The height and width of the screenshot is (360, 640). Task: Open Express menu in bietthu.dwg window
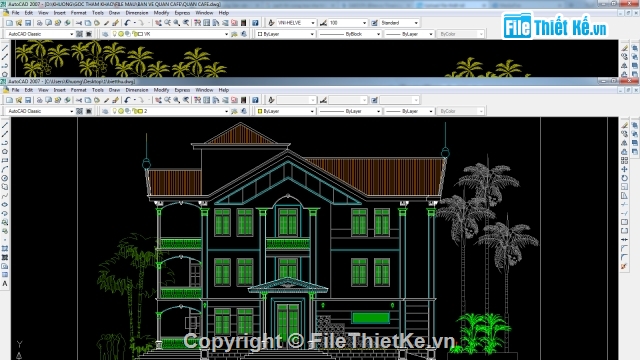(x=182, y=90)
